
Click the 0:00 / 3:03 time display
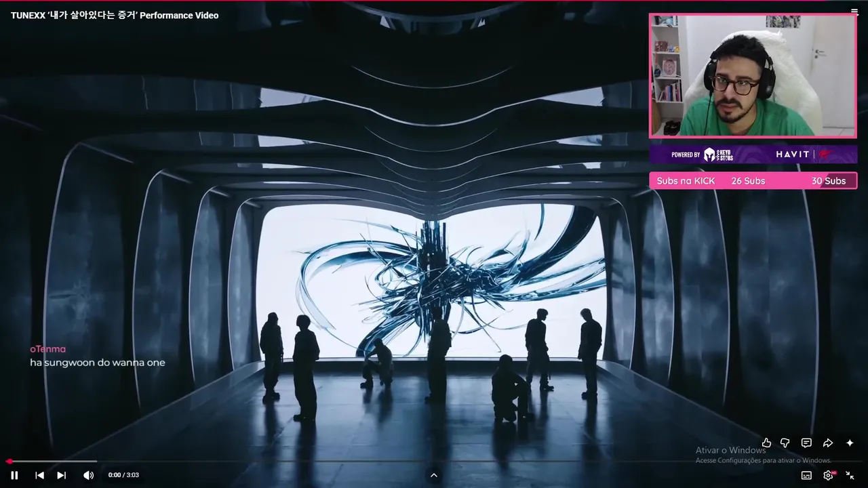click(x=123, y=475)
